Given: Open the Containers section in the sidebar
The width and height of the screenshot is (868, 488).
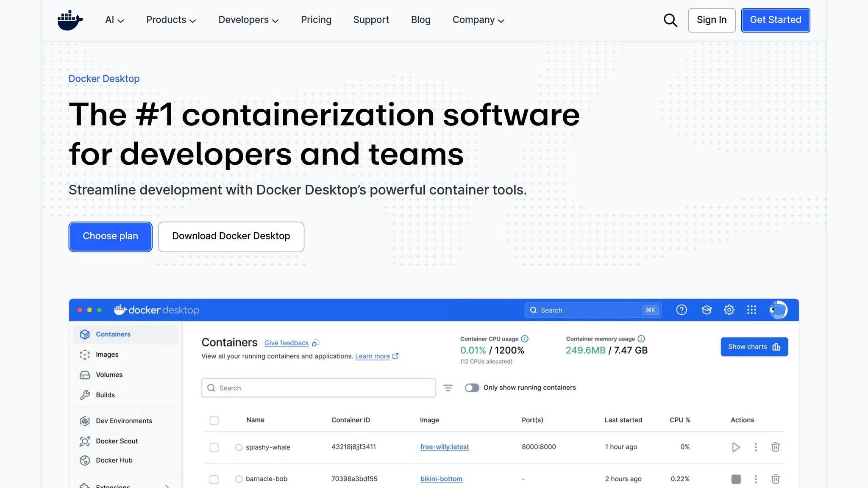Looking at the screenshot, I should click(113, 334).
